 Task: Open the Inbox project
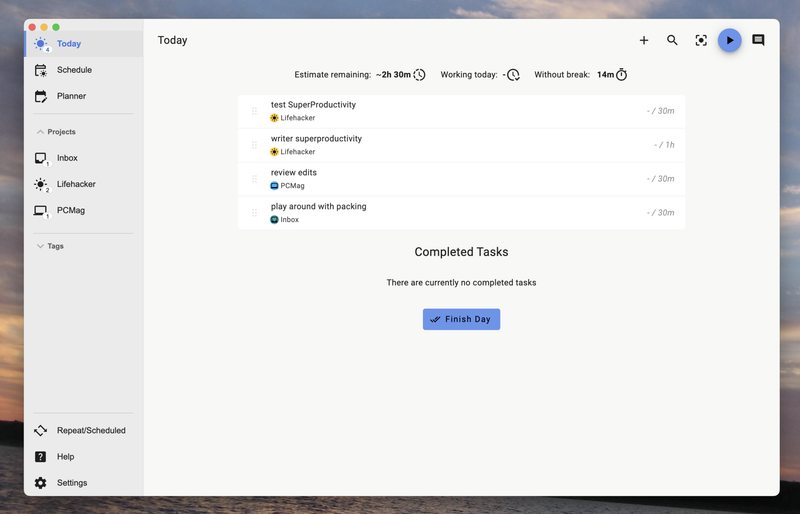pyautogui.click(x=67, y=158)
